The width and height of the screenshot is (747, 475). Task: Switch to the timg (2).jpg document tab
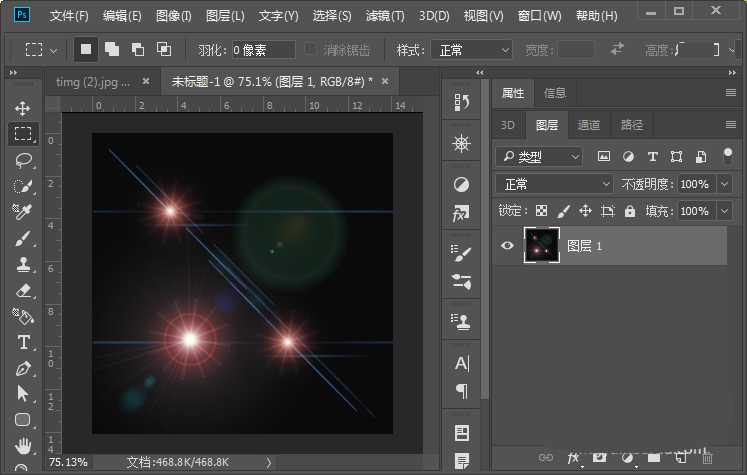92,81
